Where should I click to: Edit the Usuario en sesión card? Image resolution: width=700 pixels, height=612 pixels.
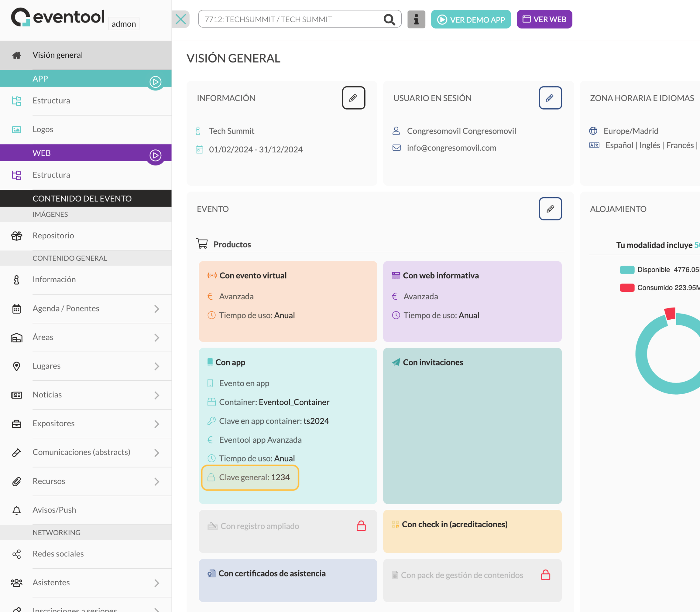point(550,98)
